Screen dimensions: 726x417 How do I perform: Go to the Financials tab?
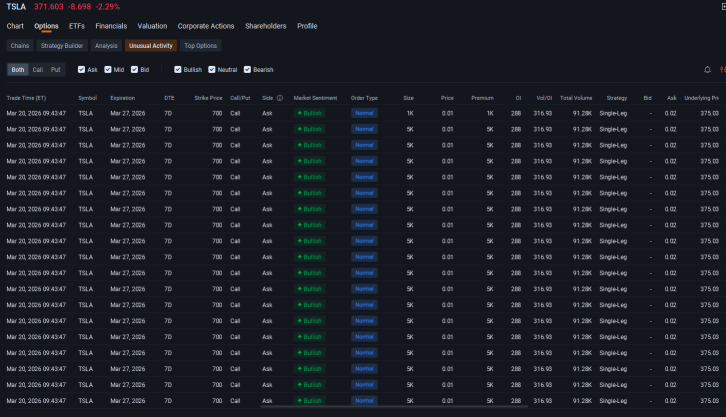point(111,26)
